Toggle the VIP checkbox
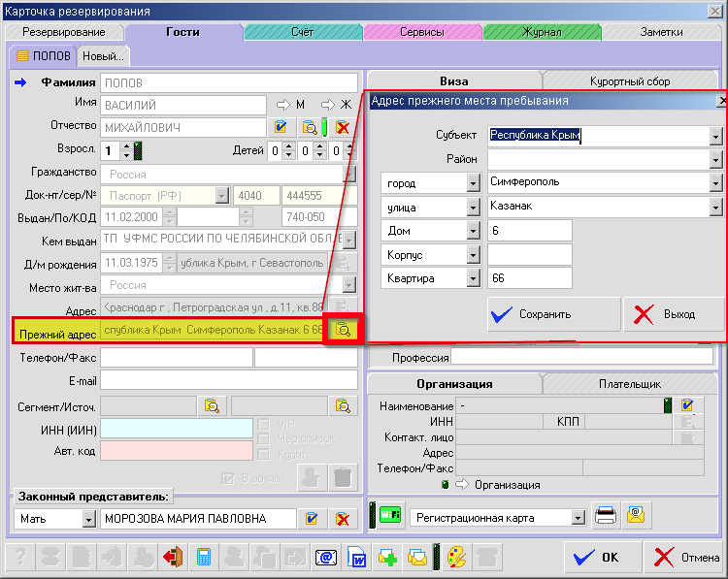This screenshot has height=579, width=728. point(262,425)
